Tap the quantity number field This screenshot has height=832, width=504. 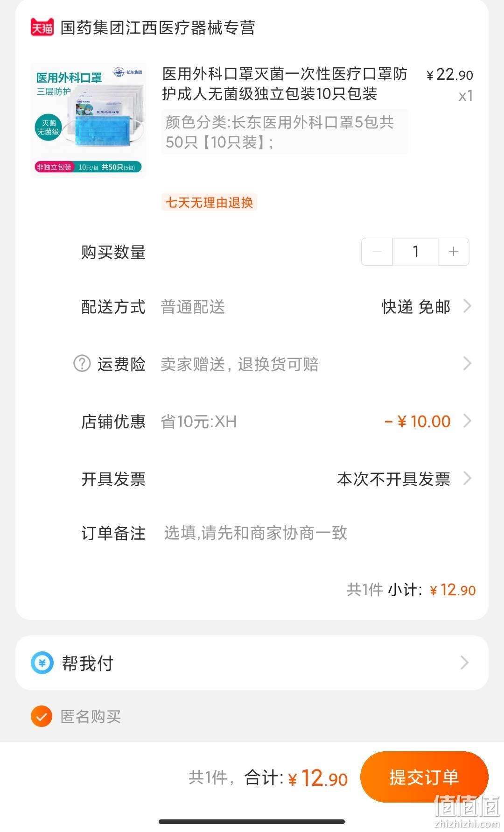click(x=415, y=252)
